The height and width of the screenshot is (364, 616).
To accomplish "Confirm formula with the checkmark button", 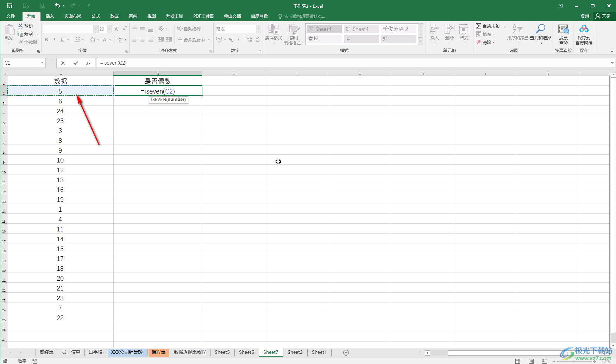I will (x=76, y=63).
